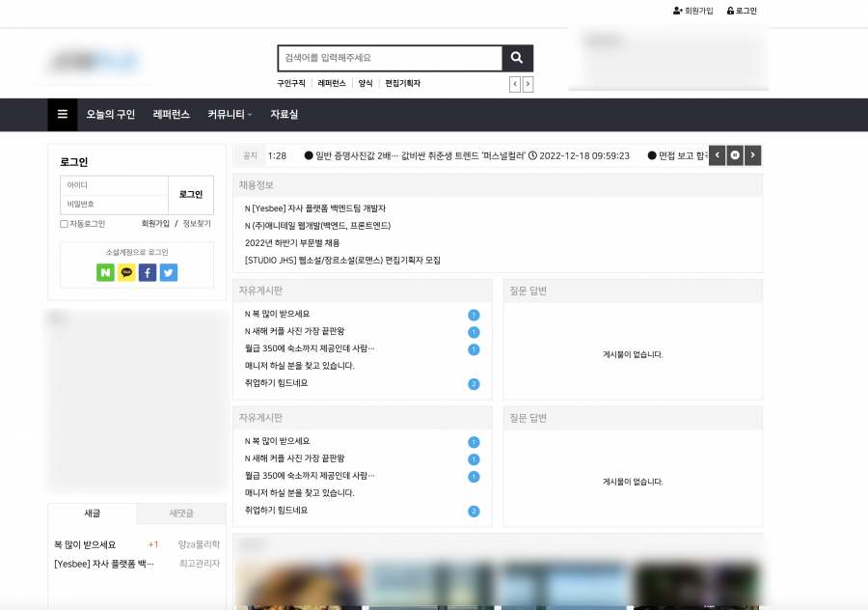Click the 로그인 submit button
The width and height of the screenshot is (868, 610).
tap(191, 194)
